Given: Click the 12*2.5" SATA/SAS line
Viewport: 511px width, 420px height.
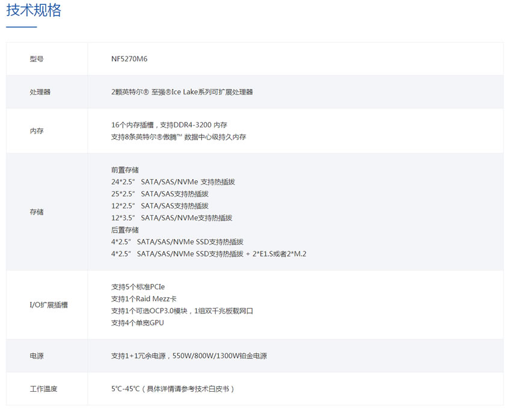Looking at the screenshot, I should 160,206.
